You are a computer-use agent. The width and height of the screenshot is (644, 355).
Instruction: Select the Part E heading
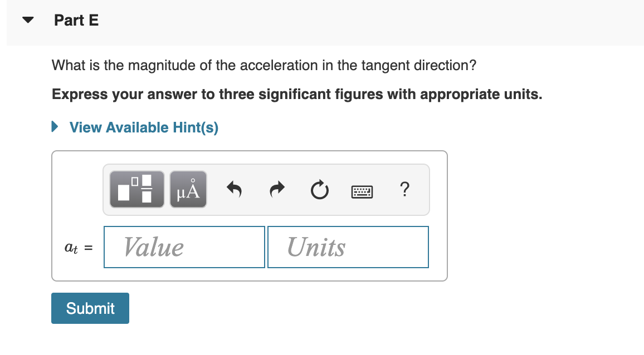point(76,20)
